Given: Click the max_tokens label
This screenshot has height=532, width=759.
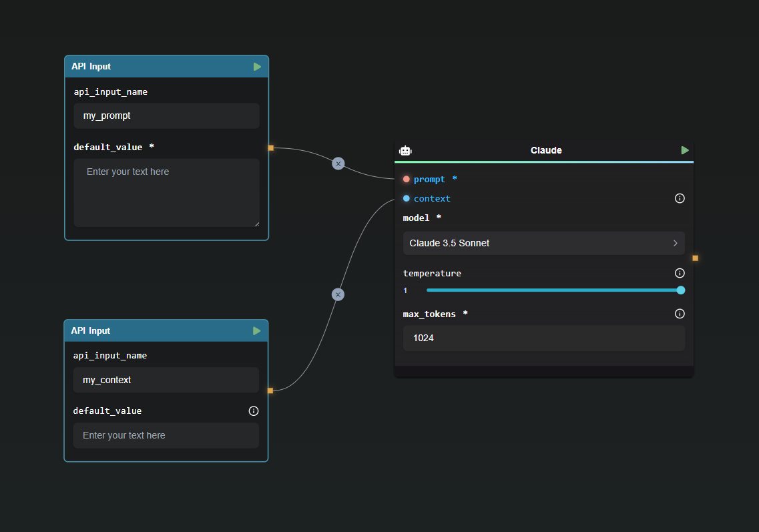Looking at the screenshot, I should click(x=429, y=314).
